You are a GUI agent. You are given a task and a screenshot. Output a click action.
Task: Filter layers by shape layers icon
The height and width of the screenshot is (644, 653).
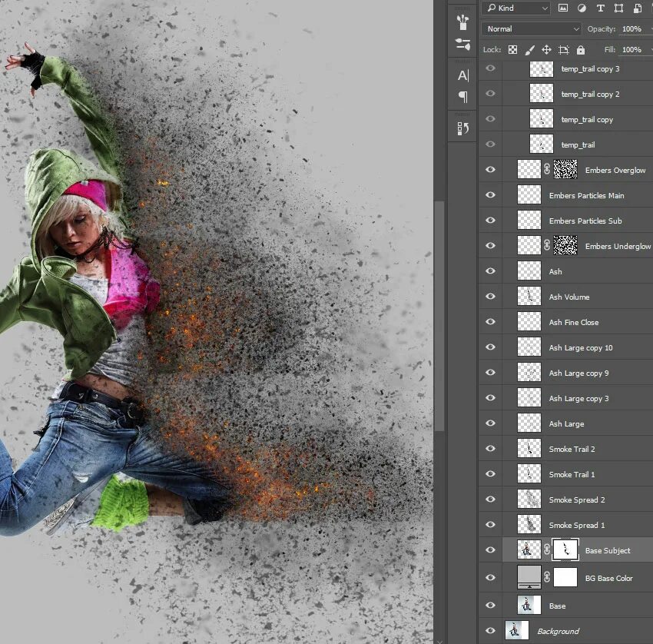click(x=619, y=8)
